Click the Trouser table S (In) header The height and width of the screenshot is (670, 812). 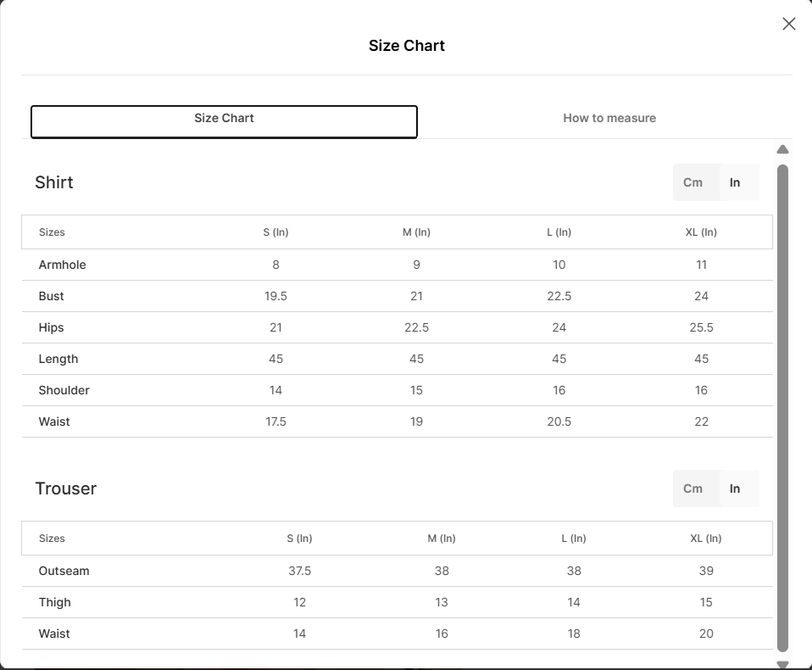(299, 539)
